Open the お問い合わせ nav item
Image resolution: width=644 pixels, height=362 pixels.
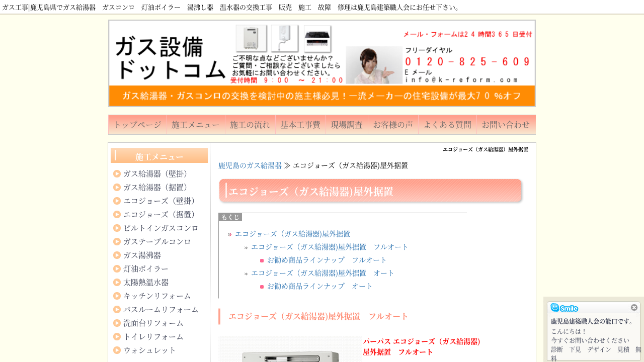[x=506, y=125]
